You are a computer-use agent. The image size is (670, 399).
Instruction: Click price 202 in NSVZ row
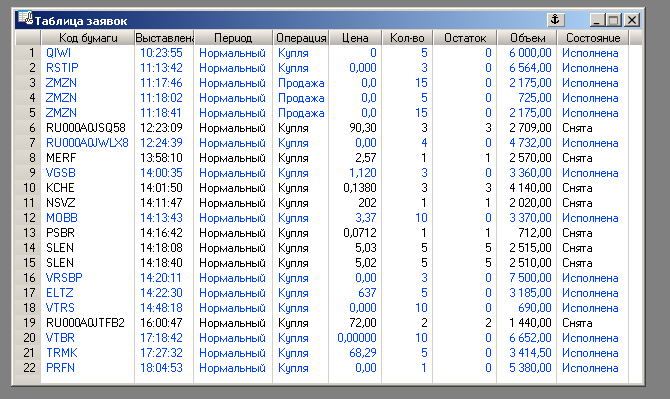[x=367, y=202]
